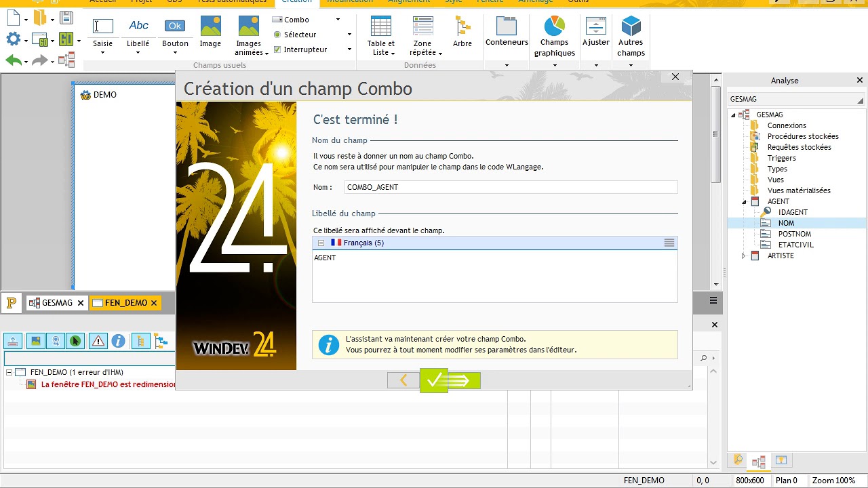Screen dimensions: 868x488
Task: Open the Combo control dropdown arrow
Action: click(x=338, y=20)
